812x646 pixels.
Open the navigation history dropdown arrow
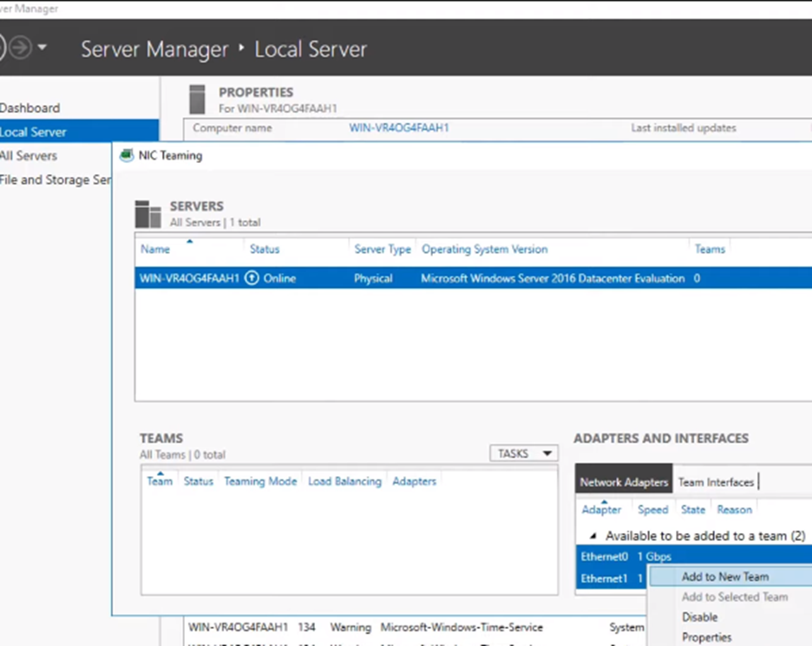click(42, 47)
